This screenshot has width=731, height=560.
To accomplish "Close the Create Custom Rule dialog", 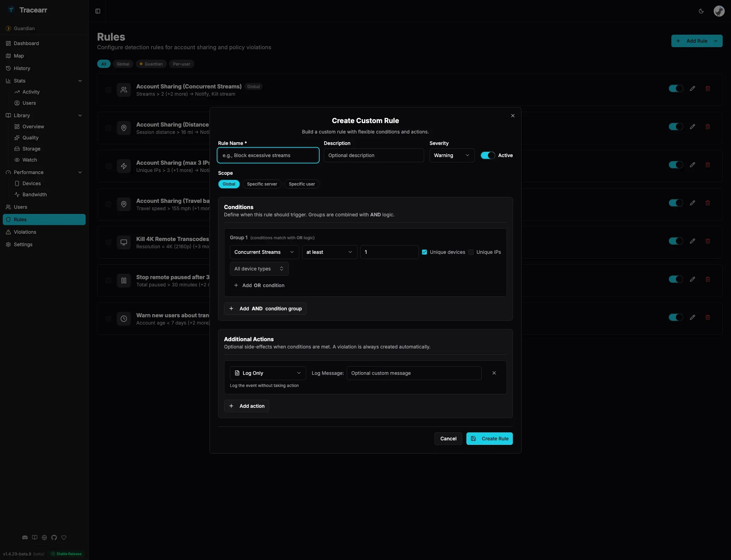I will [x=513, y=116].
